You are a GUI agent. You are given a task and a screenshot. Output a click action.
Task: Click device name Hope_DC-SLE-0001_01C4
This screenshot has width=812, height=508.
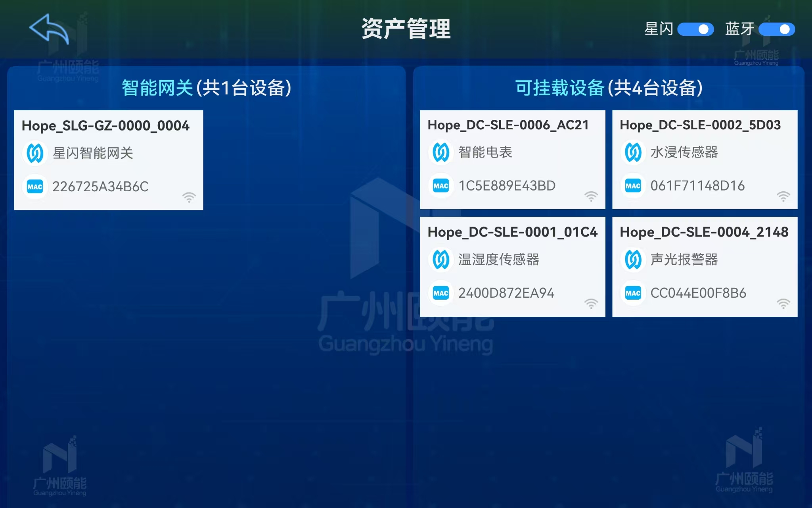tap(513, 232)
